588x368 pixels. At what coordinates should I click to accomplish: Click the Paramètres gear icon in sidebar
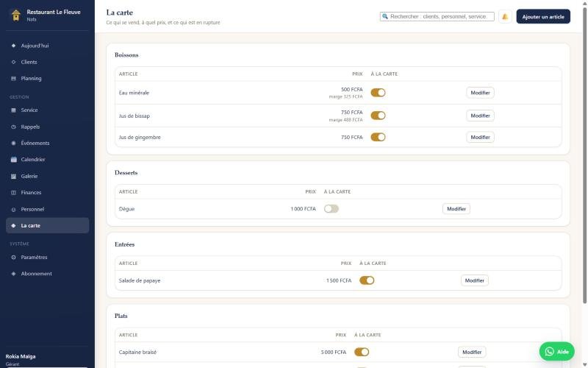pyautogui.click(x=13, y=257)
